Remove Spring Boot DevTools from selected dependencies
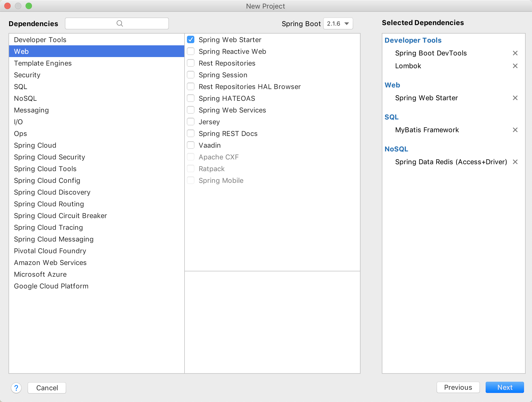The width and height of the screenshot is (532, 402). click(515, 53)
